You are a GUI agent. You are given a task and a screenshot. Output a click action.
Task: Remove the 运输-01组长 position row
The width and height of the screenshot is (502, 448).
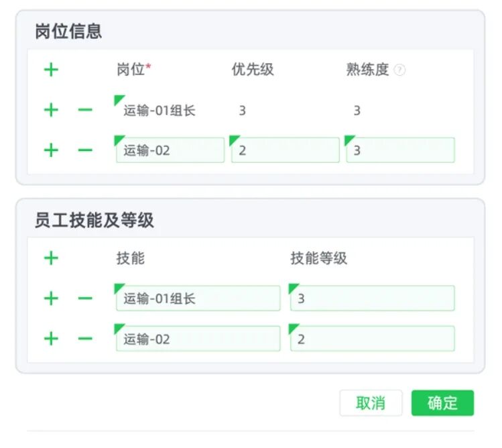click(x=85, y=110)
